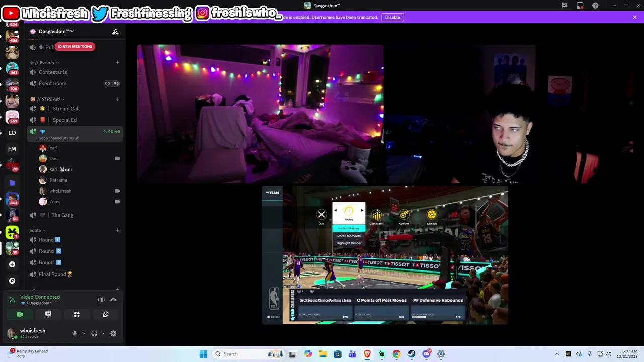The image size is (644, 362).
Task: Open the server with 559 badge
Action: click(12, 117)
